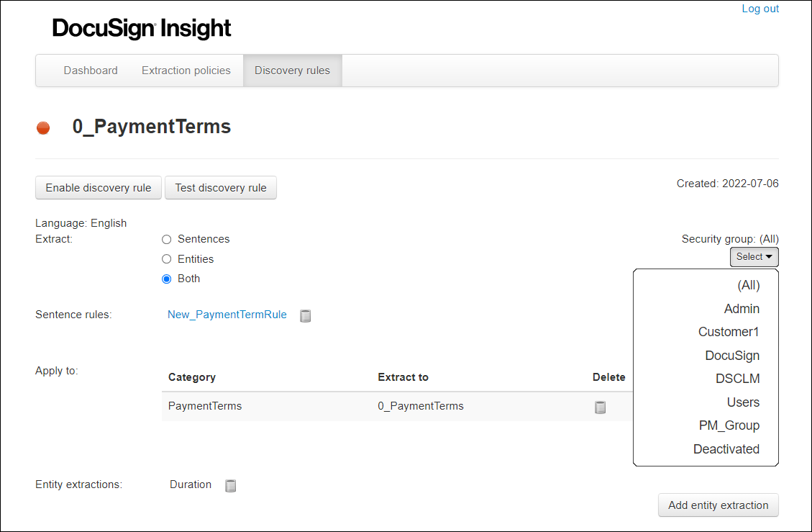Choose the Entities extract option

(x=167, y=259)
